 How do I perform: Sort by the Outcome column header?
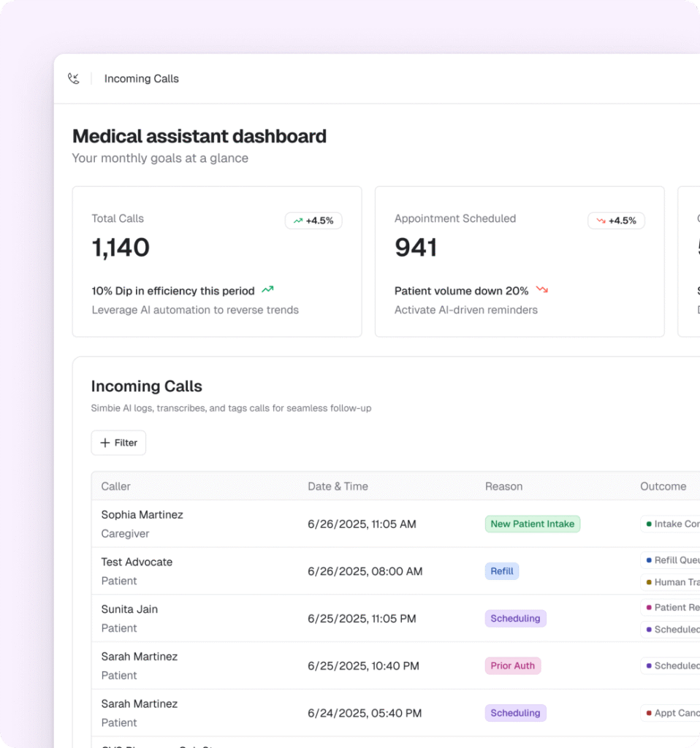click(663, 486)
